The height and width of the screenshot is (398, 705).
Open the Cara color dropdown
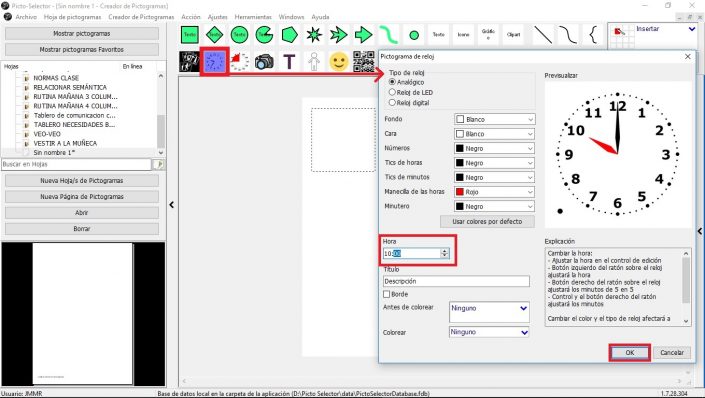(x=495, y=134)
